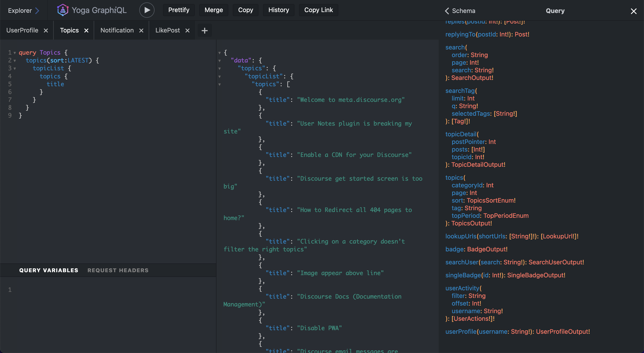Collapse the "topics" array fold arrow
The image size is (644, 353).
(220, 84)
